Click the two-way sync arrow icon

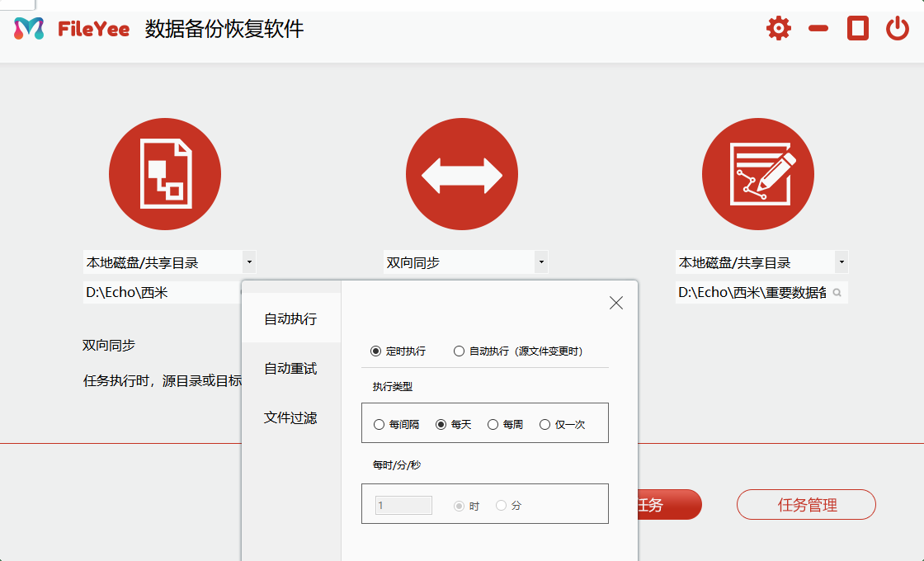[461, 174]
